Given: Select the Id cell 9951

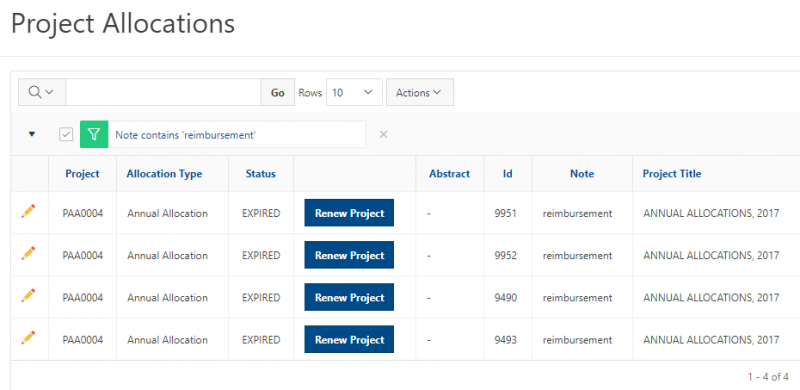Looking at the screenshot, I should pos(505,213).
